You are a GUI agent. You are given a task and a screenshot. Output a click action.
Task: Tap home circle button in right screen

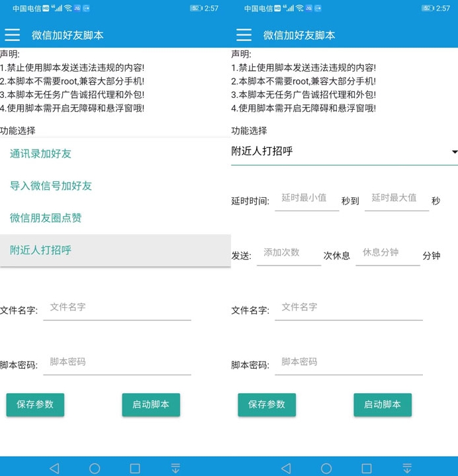coord(326,469)
